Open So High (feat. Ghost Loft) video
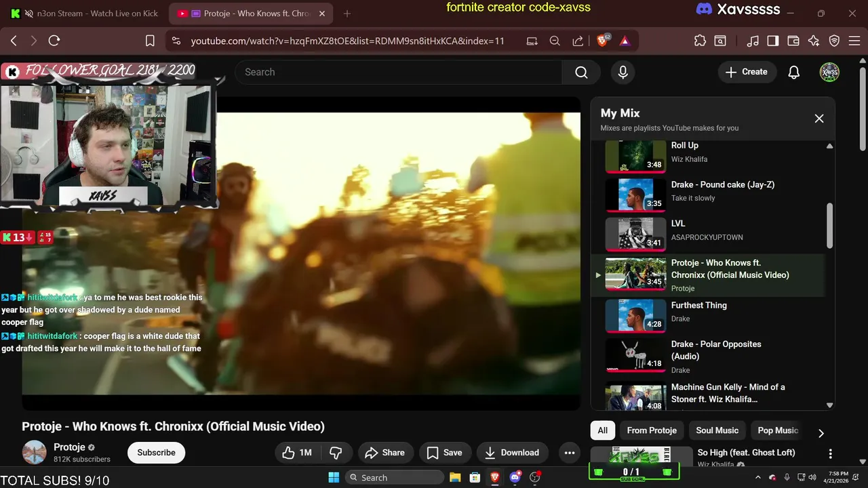Image resolution: width=868 pixels, height=488 pixels. pyautogui.click(x=746, y=452)
